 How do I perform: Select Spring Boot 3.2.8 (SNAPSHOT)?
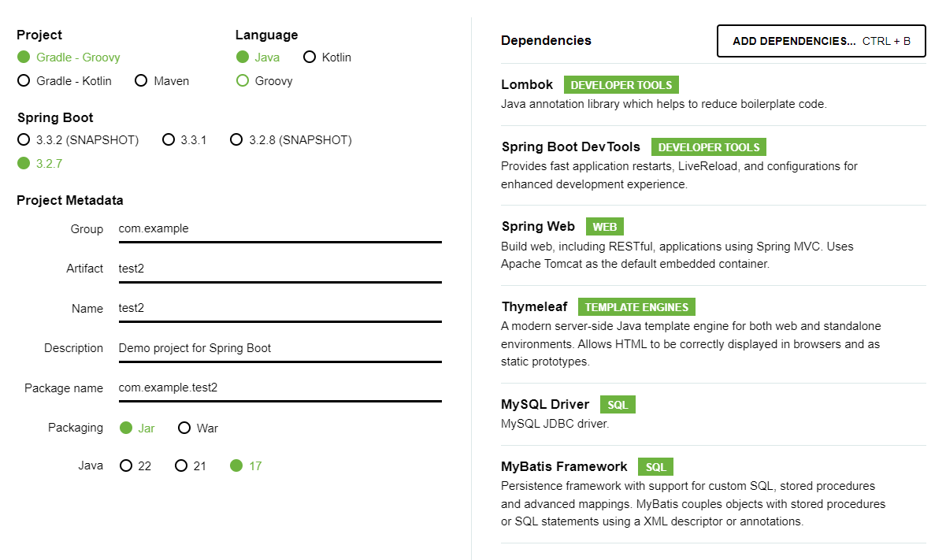[x=236, y=140]
